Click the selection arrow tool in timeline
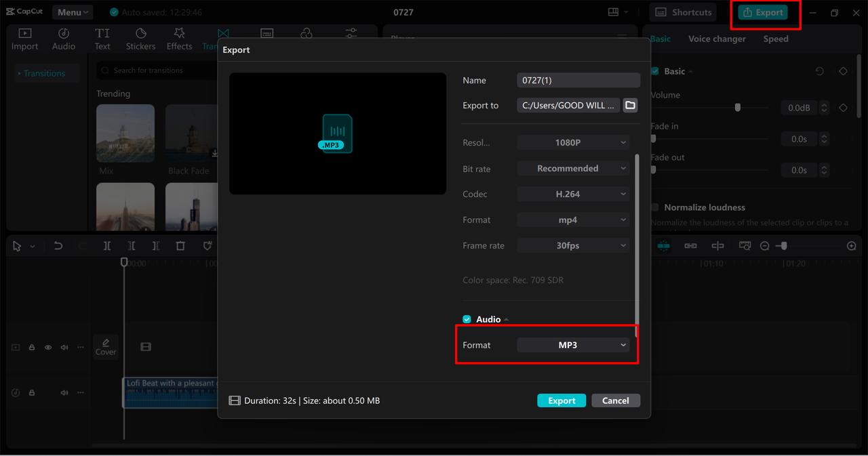This screenshot has width=868, height=456. pos(17,246)
